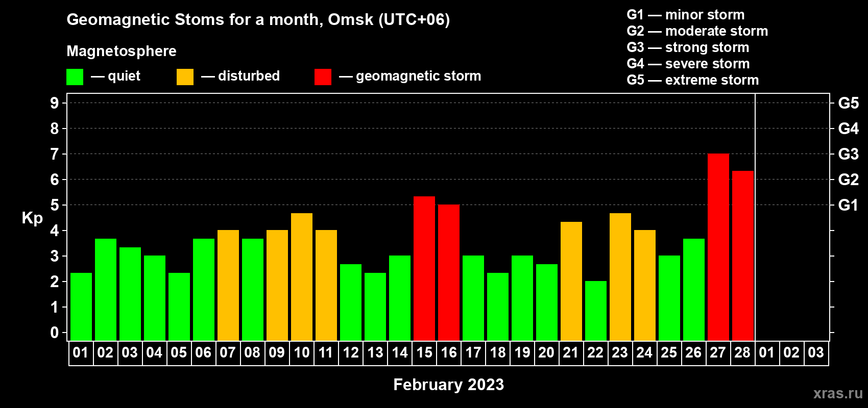Viewport: 868px width, 408px height.
Task: Click the 'G2 — moderate storm' legend line
Action: click(697, 31)
